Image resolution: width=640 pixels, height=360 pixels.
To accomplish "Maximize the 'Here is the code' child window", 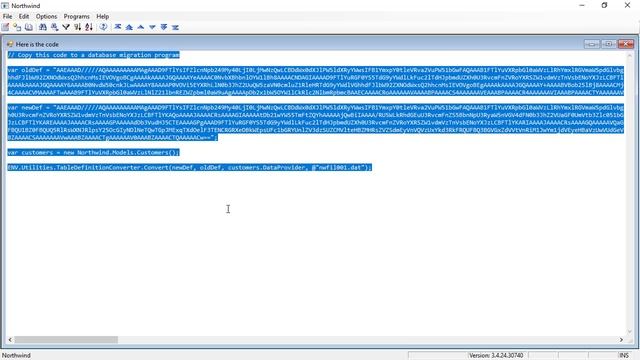I will tap(609, 44).
